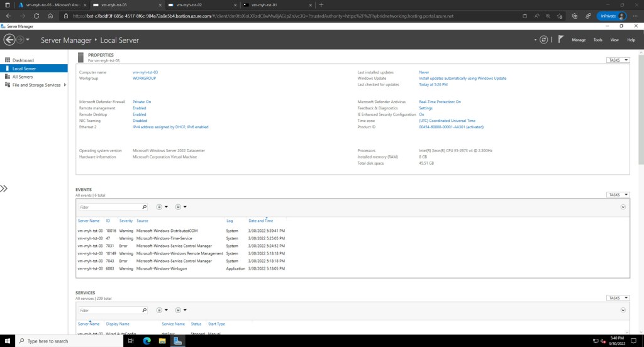Open the Manage menu
644x347 pixels.
[579, 40]
